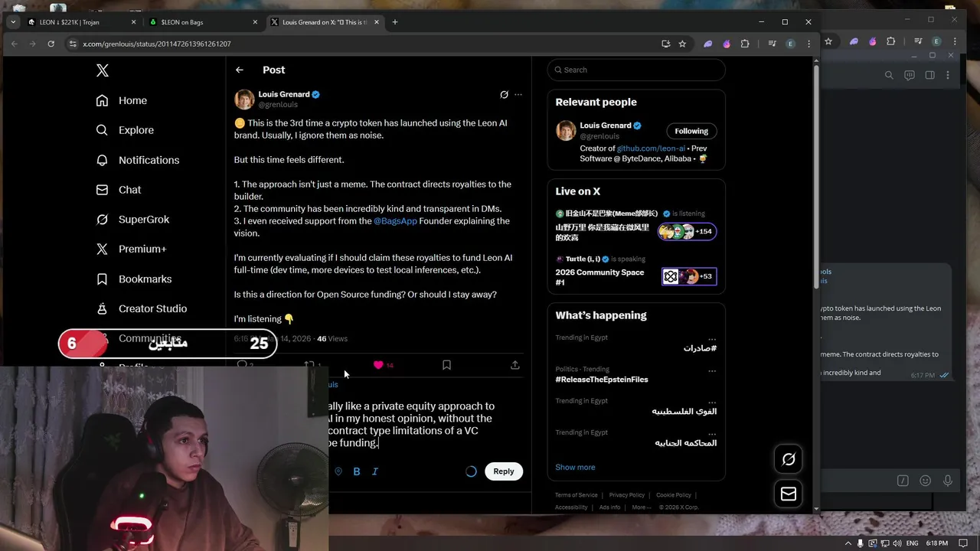Viewport: 980px width, 551px height.
Task: Open the floating messages envelope button
Action: coord(789,494)
